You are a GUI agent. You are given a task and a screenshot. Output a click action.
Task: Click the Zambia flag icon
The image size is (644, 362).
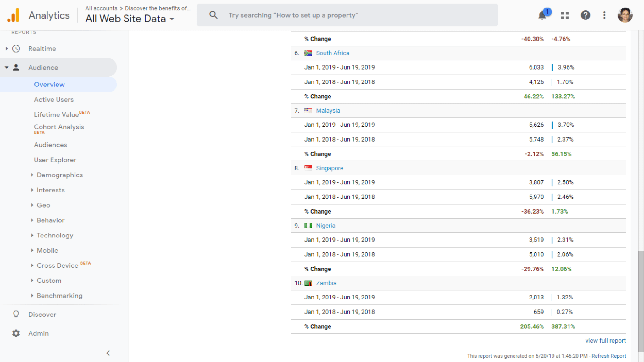pos(308,283)
